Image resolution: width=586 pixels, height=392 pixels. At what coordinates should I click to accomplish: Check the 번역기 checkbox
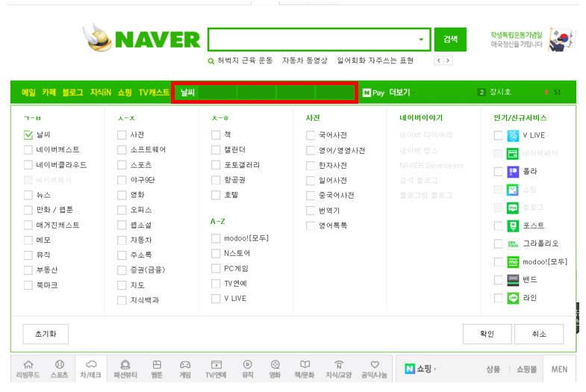[311, 211]
